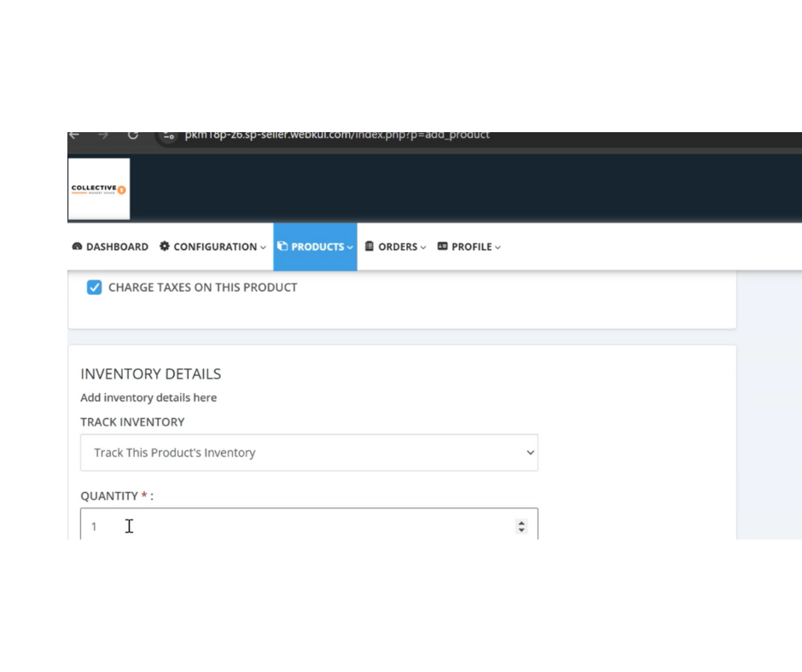Uncheck Charge Taxes On This Product
Image resolution: width=802 pixels, height=672 pixels.
coord(94,287)
